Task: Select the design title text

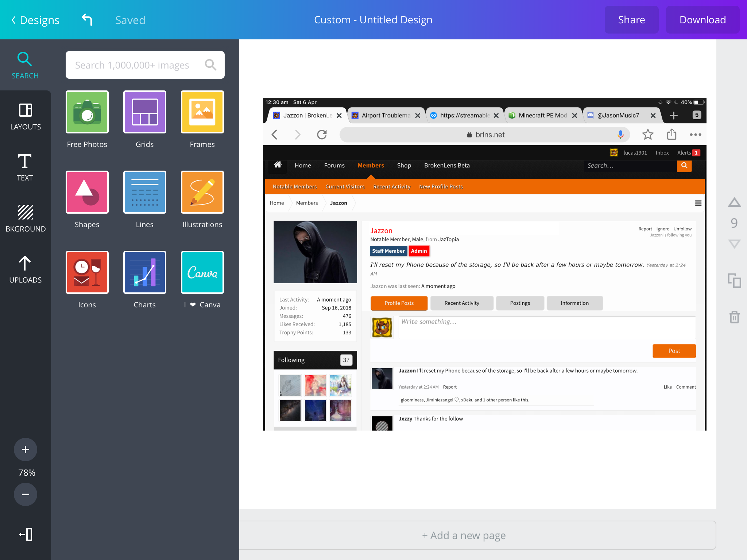Action: [373, 20]
